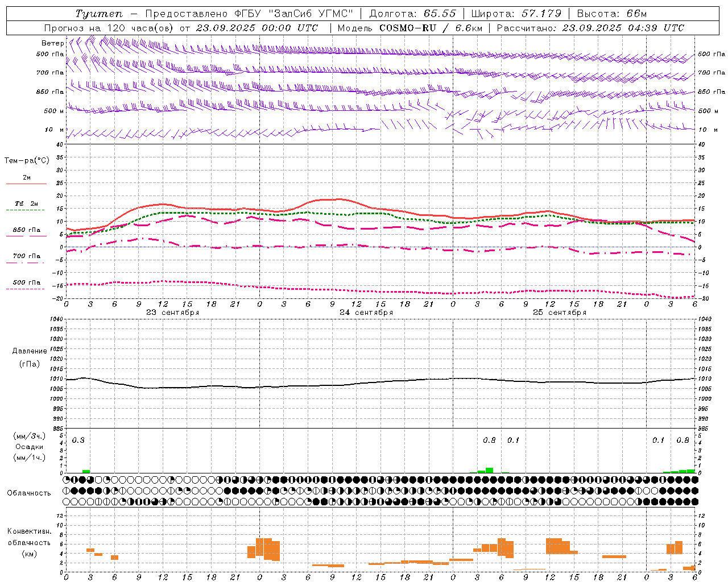Click the "Осадки" precipitation label
Image resolution: width=728 pixels, height=582 pixels.
point(30,447)
